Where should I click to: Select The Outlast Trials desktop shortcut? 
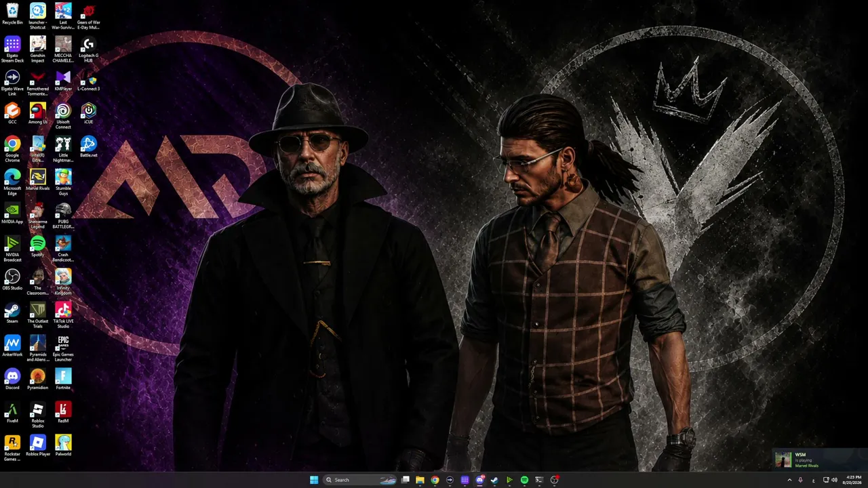point(38,315)
